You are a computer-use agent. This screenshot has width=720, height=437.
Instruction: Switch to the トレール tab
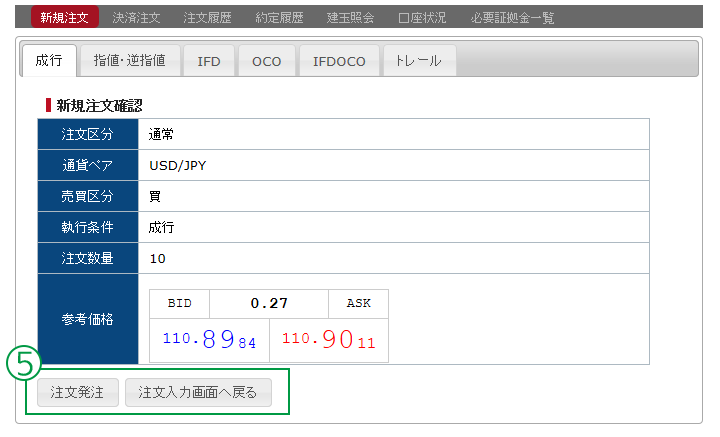pyautogui.click(x=419, y=60)
